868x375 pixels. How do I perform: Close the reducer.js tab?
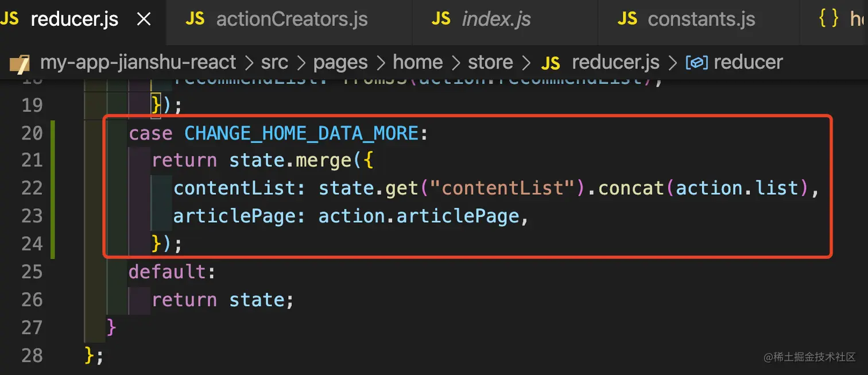point(144,20)
